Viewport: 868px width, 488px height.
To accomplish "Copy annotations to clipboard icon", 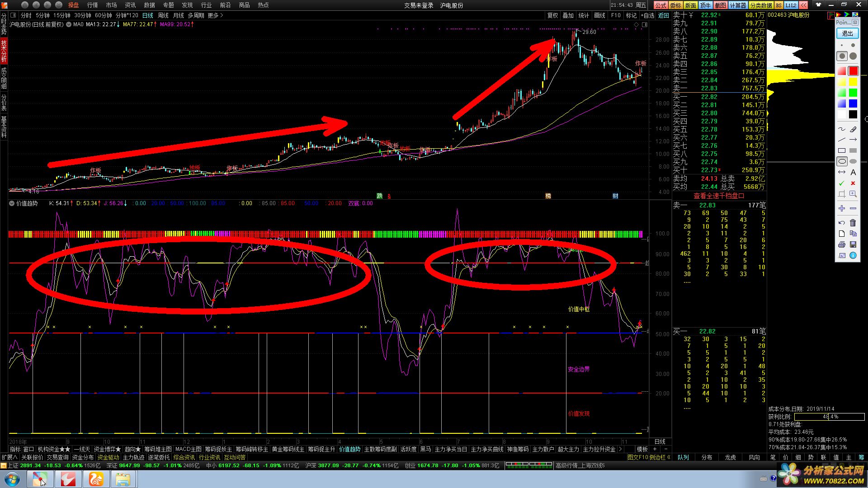I will [x=853, y=234].
